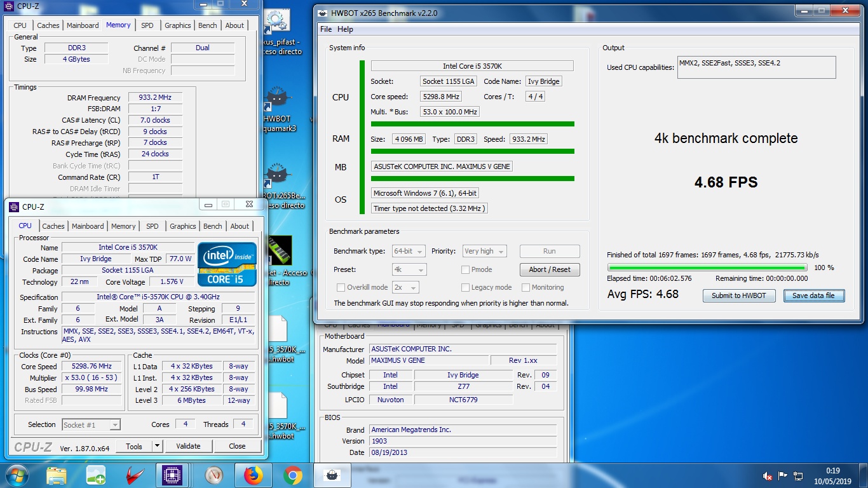Viewport: 868px width, 488px height.
Task: Click the Validate button in CPU-Z
Action: pyautogui.click(x=188, y=446)
